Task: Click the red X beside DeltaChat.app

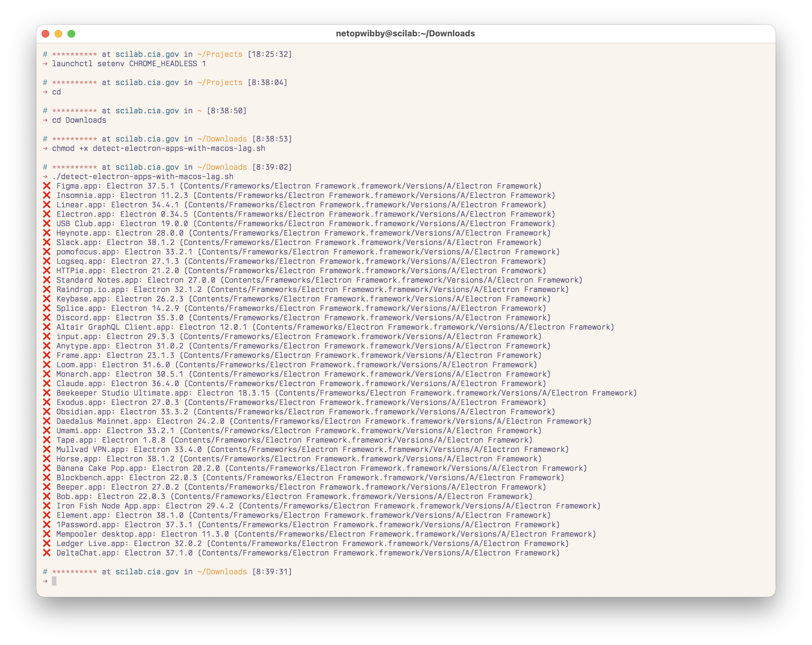Action: point(47,553)
